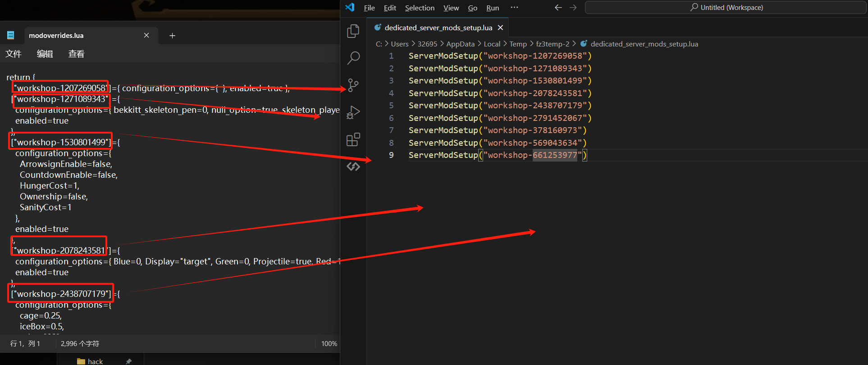Open Notepad's 文件 menu
Screen dimensions: 868x365
14,54
